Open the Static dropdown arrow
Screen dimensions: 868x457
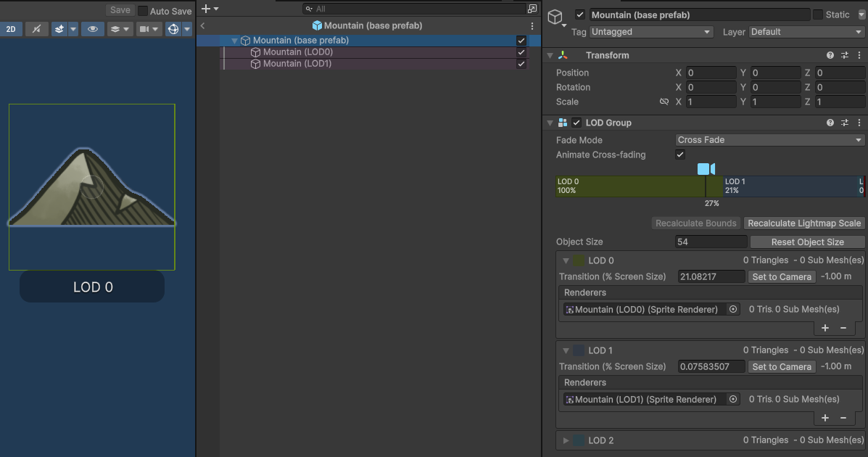click(860, 15)
